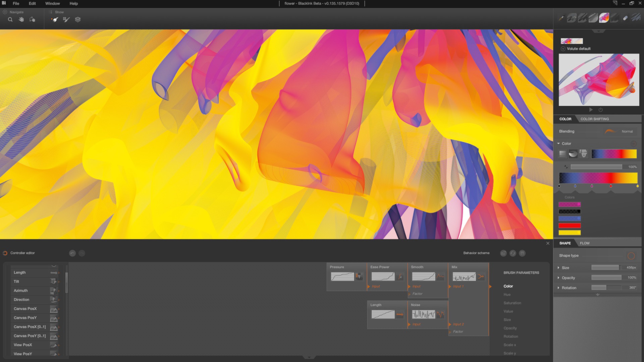The image size is (644, 362).
Task: Click the red swatch in Colors list
Action: tap(569, 226)
